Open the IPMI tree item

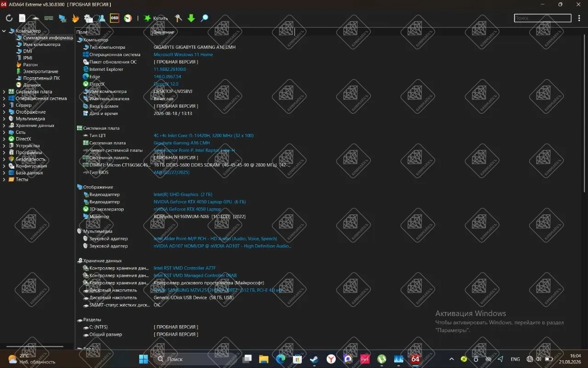pos(28,58)
